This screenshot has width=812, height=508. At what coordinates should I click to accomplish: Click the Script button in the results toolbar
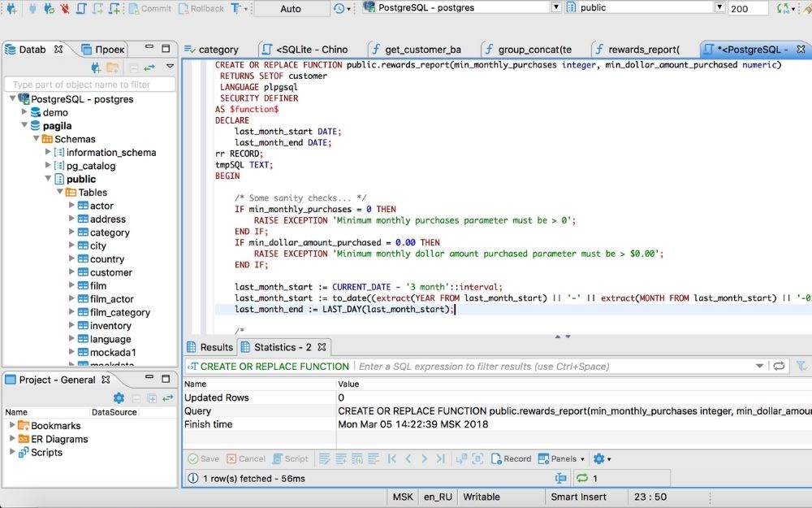click(291, 458)
